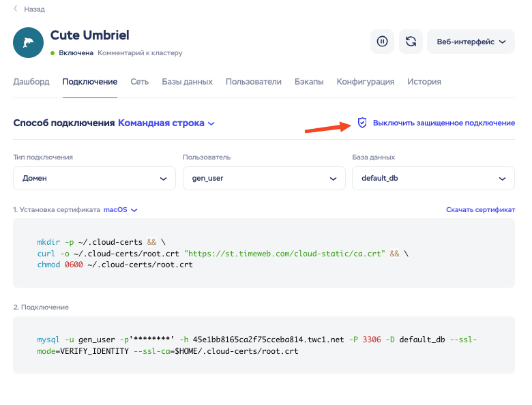Click the dolphin cluster avatar icon
The width and height of the screenshot is (532, 405).
tap(29, 42)
